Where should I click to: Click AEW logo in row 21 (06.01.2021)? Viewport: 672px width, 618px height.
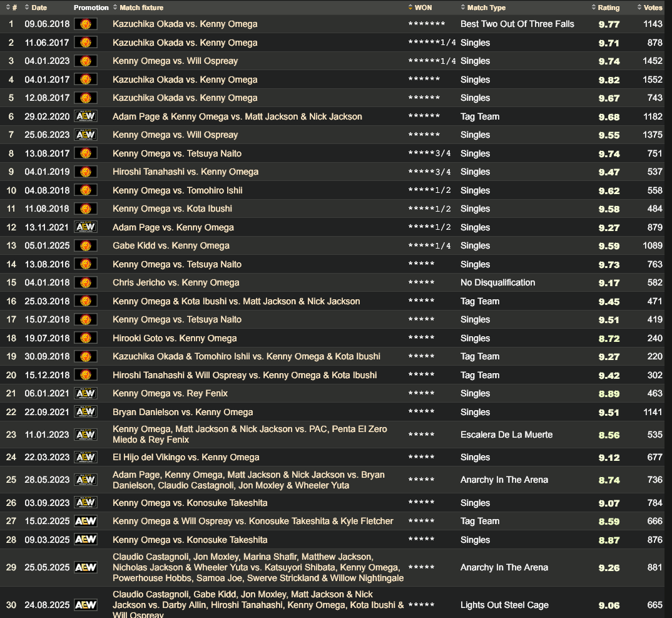tap(86, 393)
